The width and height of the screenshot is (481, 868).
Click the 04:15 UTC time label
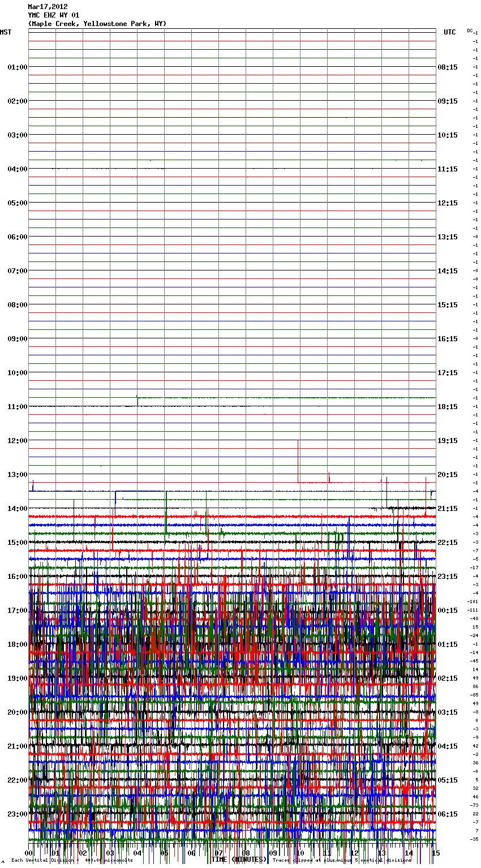(x=448, y=746)
